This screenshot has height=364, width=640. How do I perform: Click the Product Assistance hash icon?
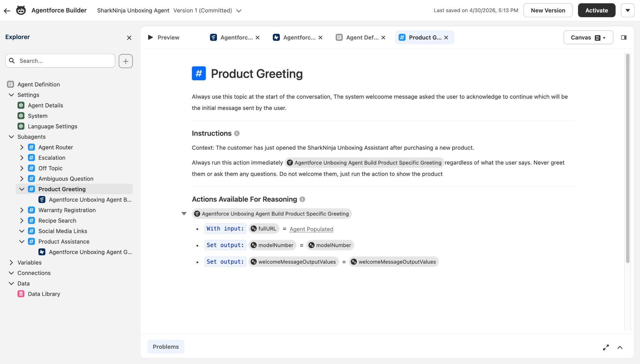tap(32, 242)
